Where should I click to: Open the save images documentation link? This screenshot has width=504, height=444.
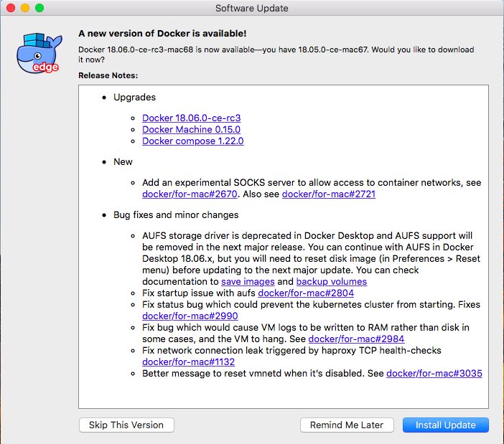click(248, 282)
